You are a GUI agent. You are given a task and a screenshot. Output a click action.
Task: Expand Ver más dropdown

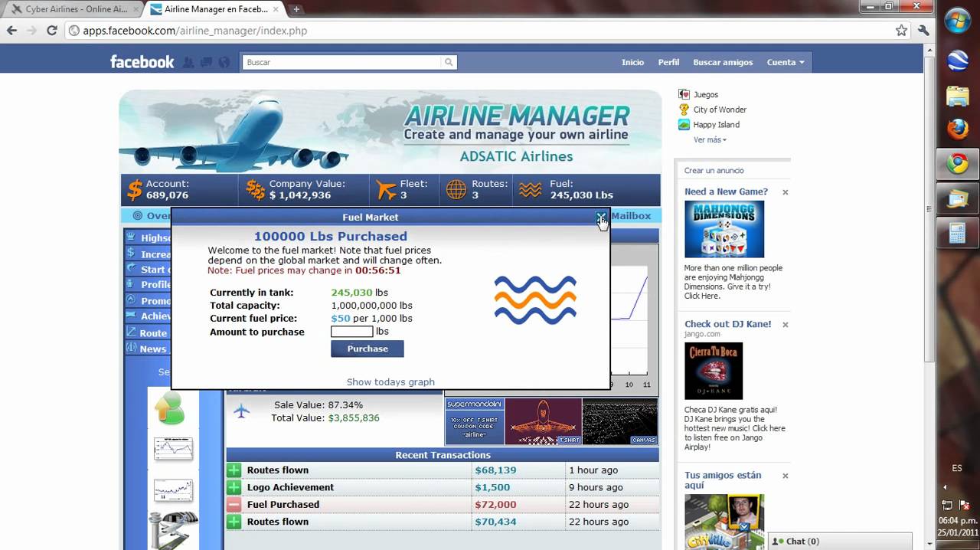pyautogui.click(x=710, y=140)
